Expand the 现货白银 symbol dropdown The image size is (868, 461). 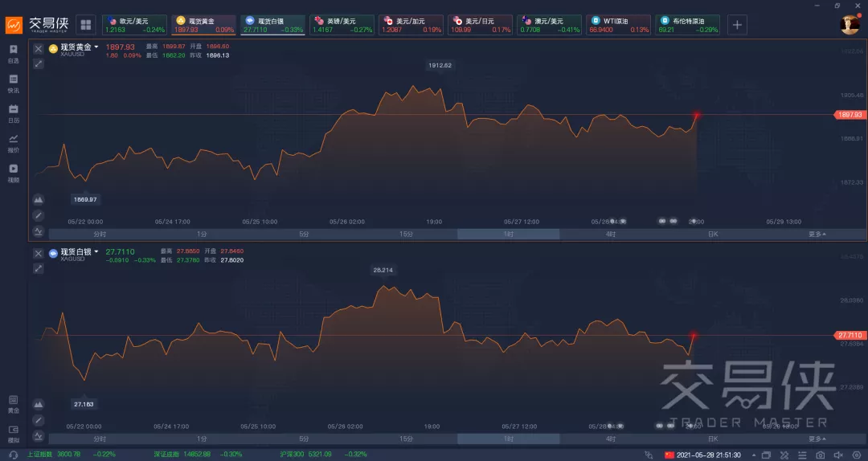[x=96, y=252]
